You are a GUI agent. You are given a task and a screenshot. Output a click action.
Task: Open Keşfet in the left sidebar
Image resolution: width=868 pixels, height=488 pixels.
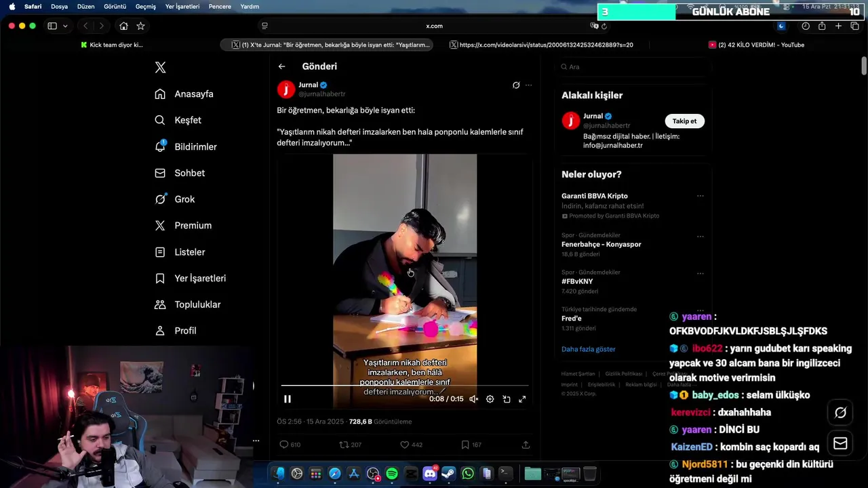click(x=178, y=120)
